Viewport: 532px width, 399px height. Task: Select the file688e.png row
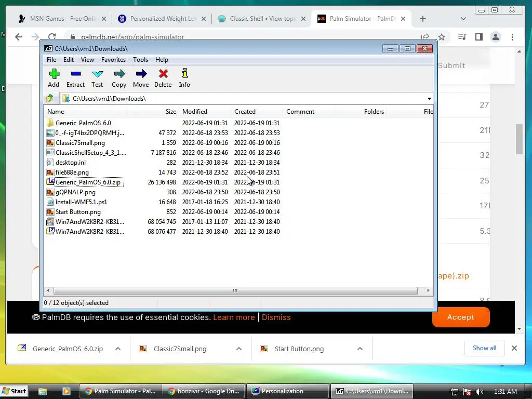tap(163, 172)
